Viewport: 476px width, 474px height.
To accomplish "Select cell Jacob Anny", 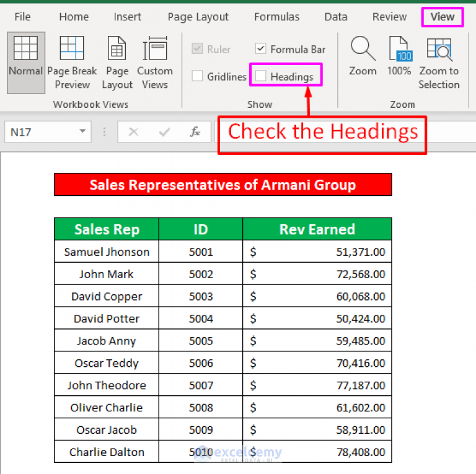I will tap(107, 341).
